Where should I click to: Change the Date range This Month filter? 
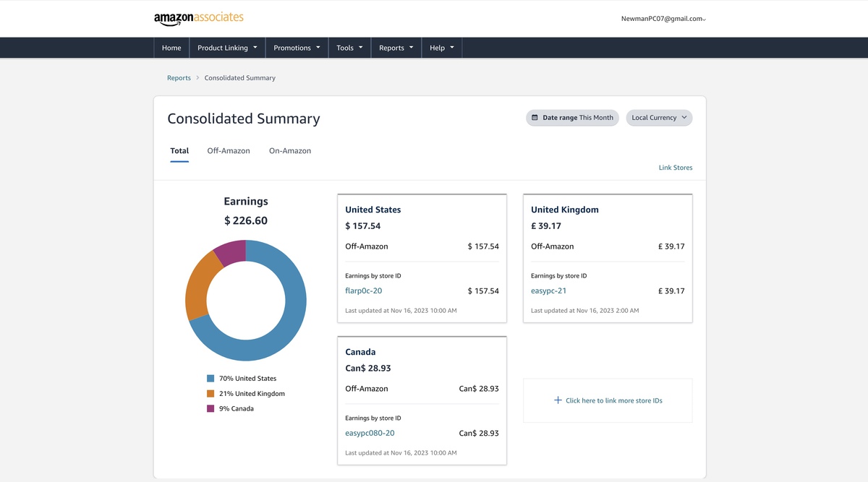click(572, 118)
